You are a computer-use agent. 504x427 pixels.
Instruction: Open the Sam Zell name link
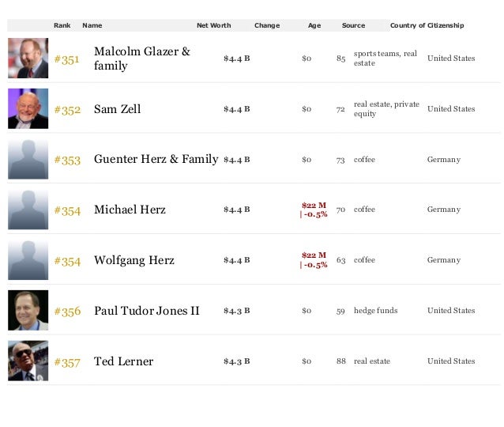click(117, 109)
